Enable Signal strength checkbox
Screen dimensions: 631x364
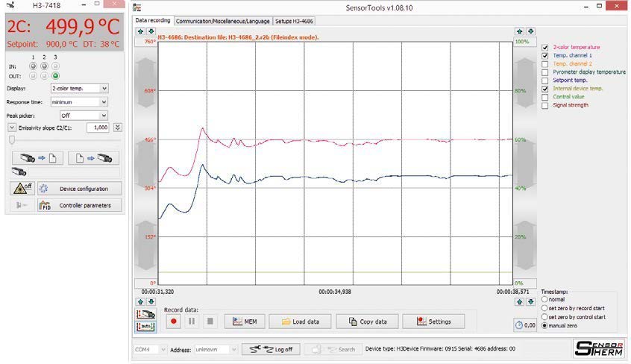tap(545, 105)
